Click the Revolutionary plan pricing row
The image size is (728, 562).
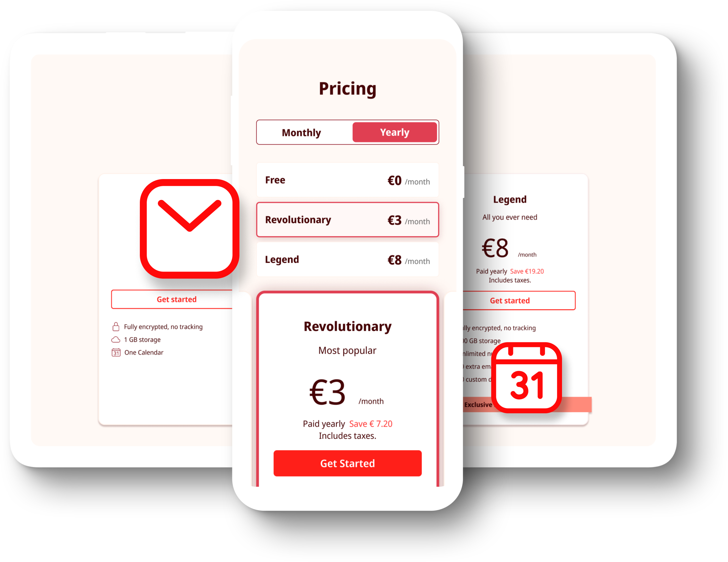pos(348,219)
